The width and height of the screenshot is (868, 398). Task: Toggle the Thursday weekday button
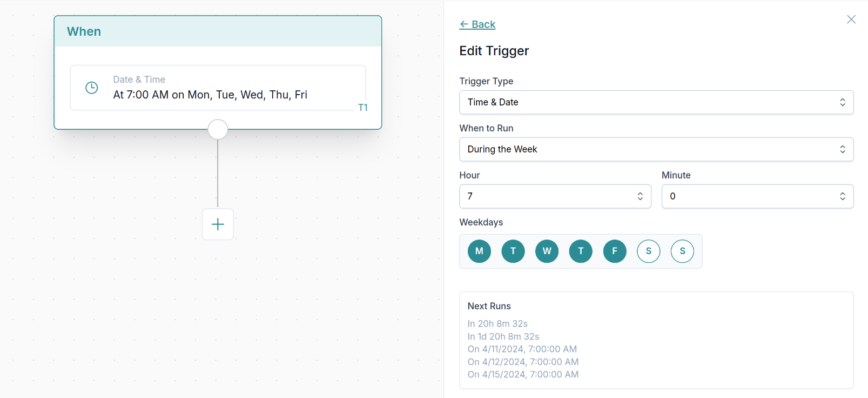581,251
